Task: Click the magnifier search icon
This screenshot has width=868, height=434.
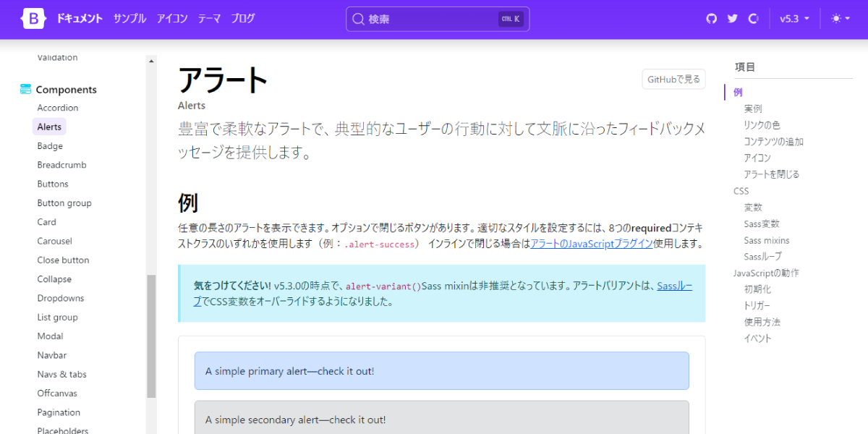Action: (x=358, y=19)
